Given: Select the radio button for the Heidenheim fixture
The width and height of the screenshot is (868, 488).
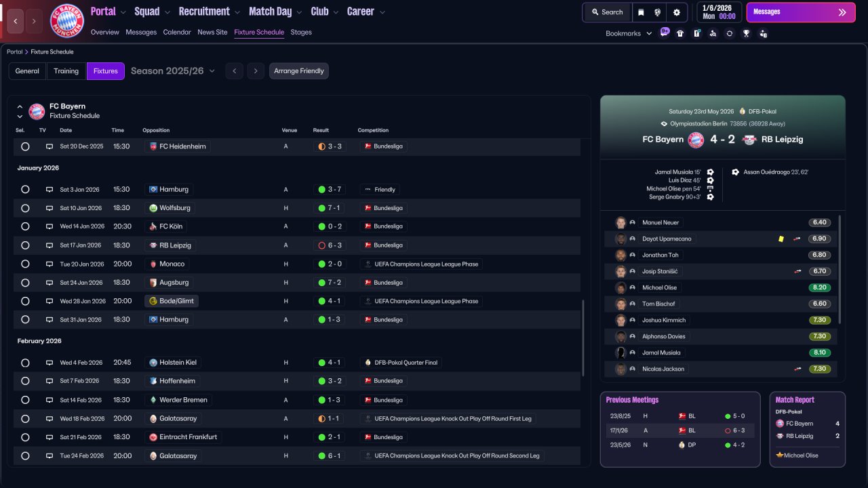Looking at the screenshot, I should click(25, 146).
